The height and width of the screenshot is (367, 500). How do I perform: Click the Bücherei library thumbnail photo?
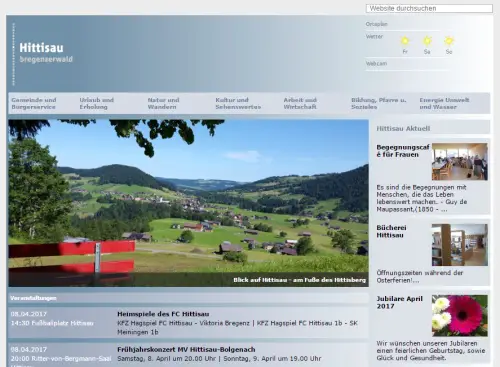point(460,245)
